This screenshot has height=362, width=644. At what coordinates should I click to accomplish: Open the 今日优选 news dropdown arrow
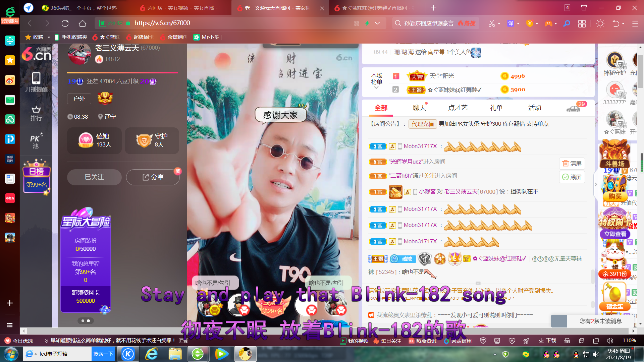pyautogui.click(x=47, y=341)
